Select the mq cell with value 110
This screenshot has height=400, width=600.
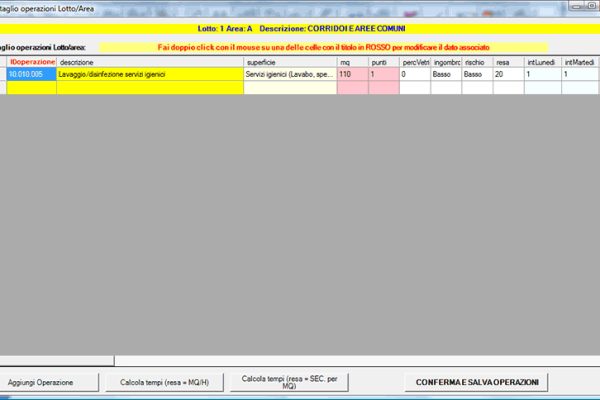(x=352, y=75)
